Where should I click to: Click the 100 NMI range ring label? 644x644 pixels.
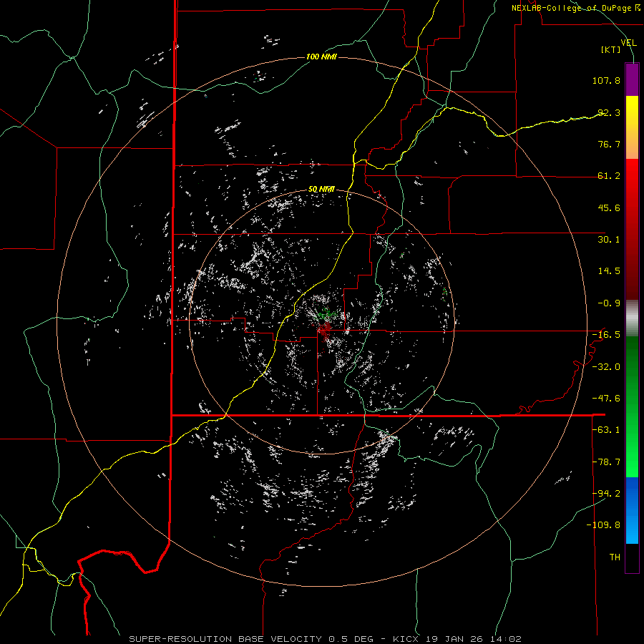(321, 57)
